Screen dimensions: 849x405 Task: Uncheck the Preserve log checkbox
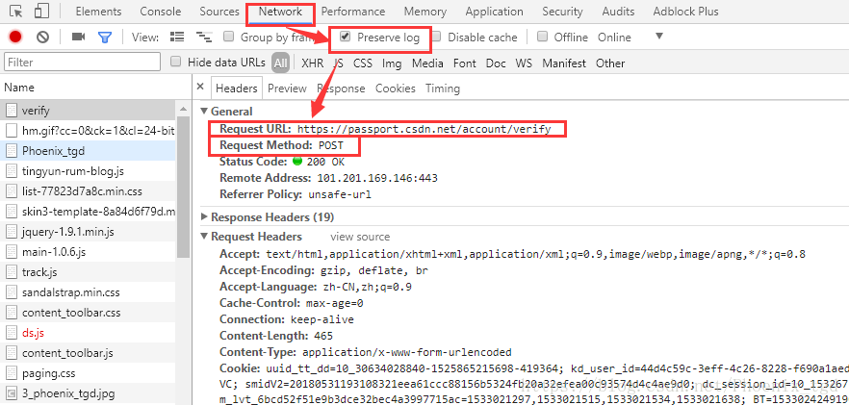(346, 37)
